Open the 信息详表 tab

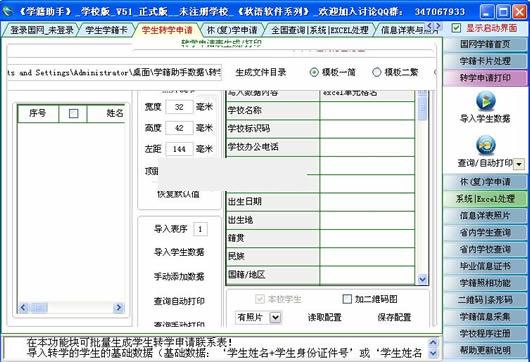coord(402,30)
